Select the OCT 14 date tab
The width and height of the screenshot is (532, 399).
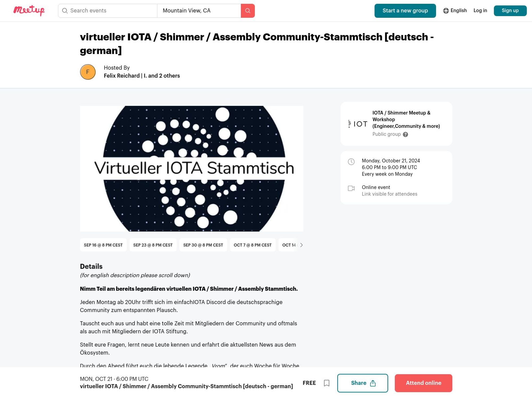coord(289,245)
